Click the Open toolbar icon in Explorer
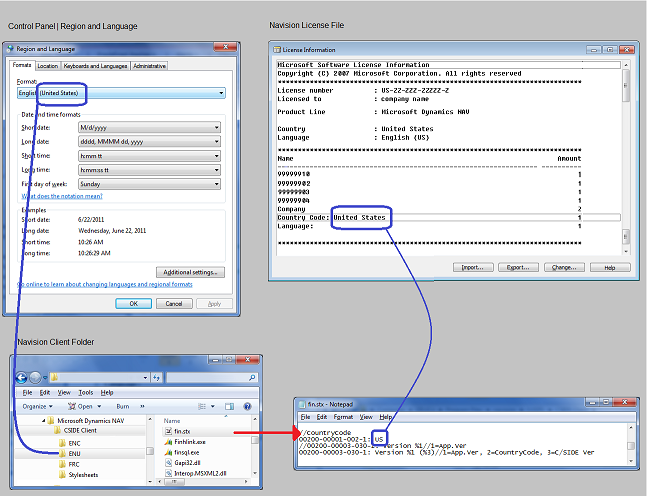This screenshot has width=647, height=496. 71,406
